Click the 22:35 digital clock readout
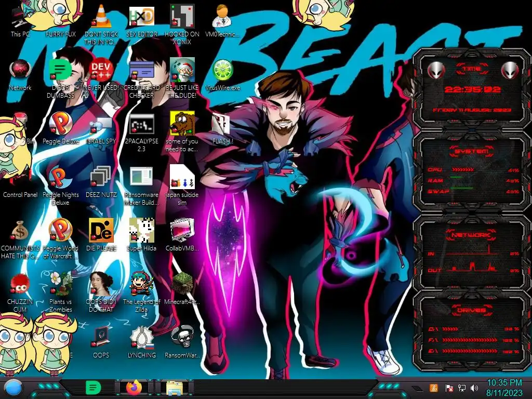Viewport: 532px width, 399px height. point(472,89)
